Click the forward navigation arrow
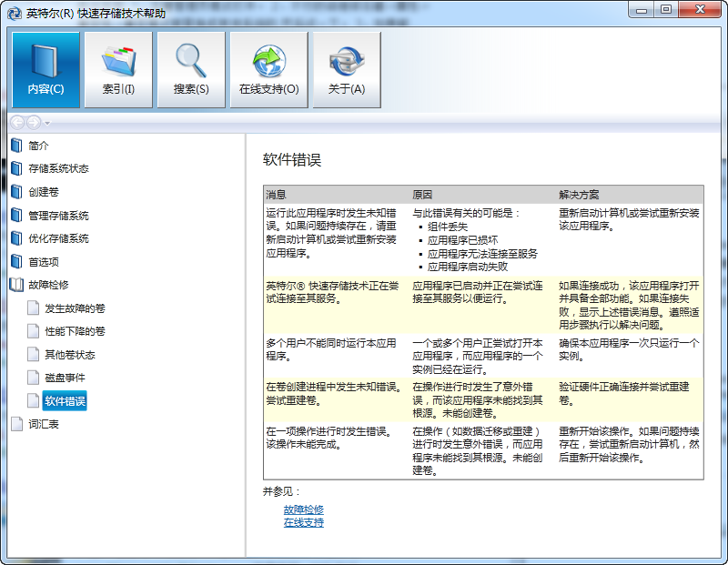This screenshot has height=565, width=728. pos(34,123)
